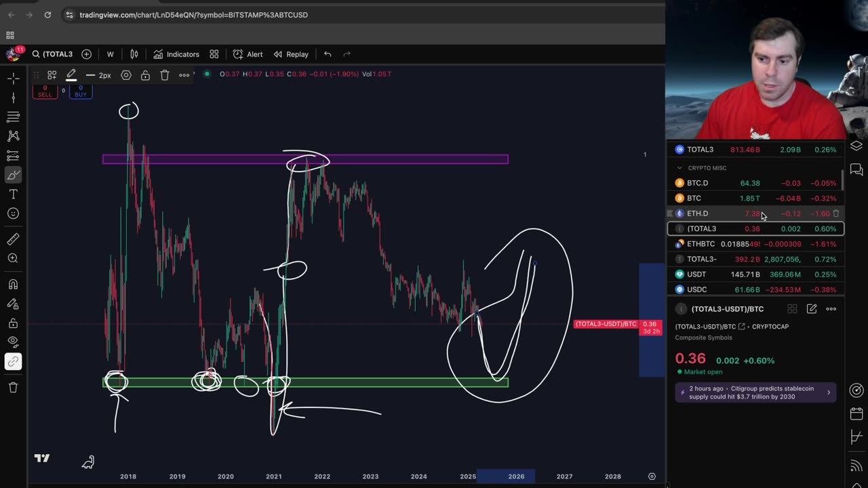Open the (TOTAL3 symbol search

click(52, 54)
